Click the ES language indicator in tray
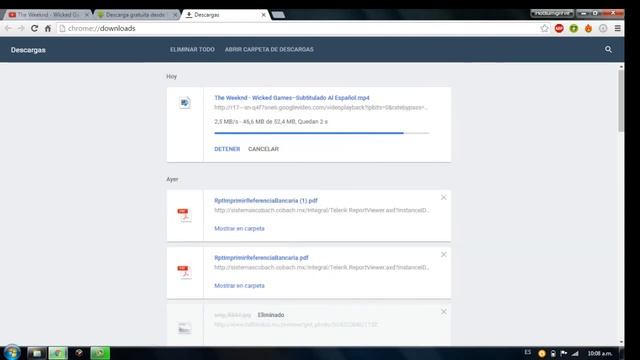This screenshot has height=360, width=640. tap(528, 352)
